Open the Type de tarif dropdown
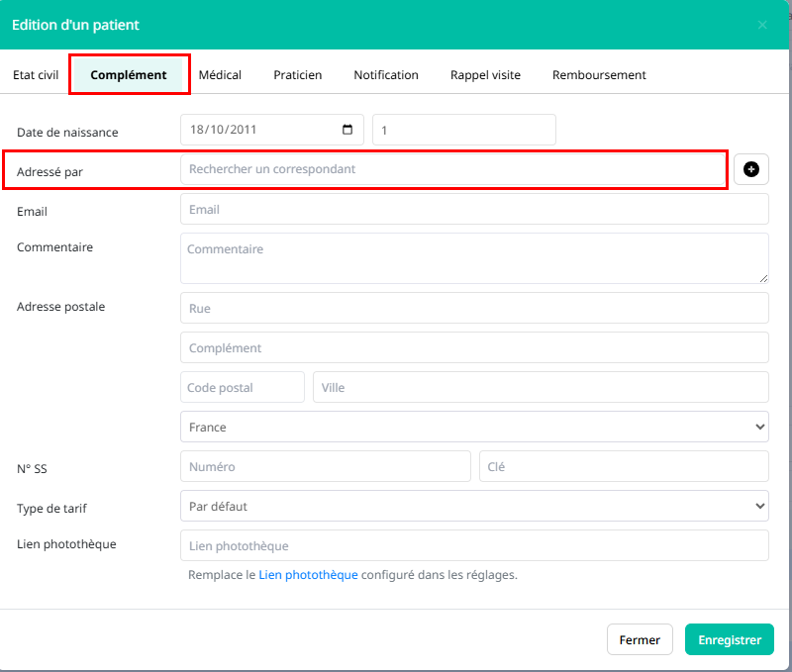This screenshot has width=792, height=672. coord(474,506)
